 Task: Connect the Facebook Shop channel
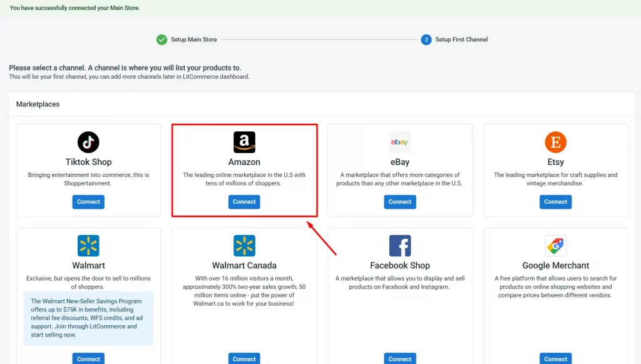point(399,358)
